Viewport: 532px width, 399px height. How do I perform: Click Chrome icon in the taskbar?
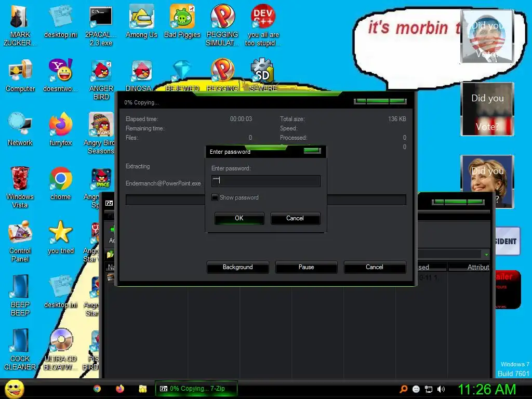[x=97, y=389]
